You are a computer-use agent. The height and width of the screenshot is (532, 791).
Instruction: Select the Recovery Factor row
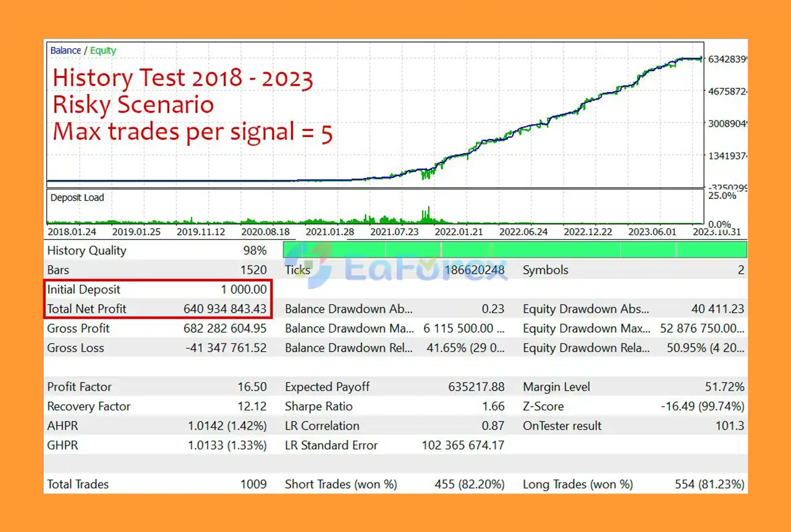[x=157, y=407]
